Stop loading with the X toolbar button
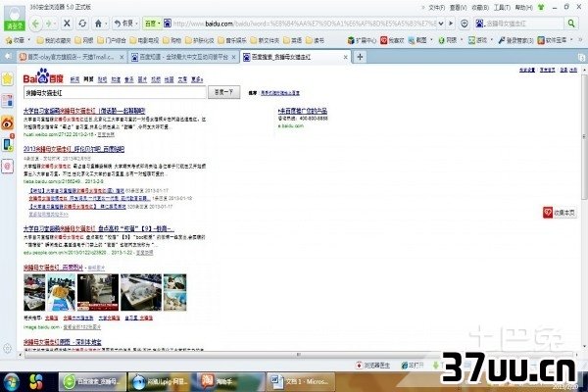 coord(67,24)
